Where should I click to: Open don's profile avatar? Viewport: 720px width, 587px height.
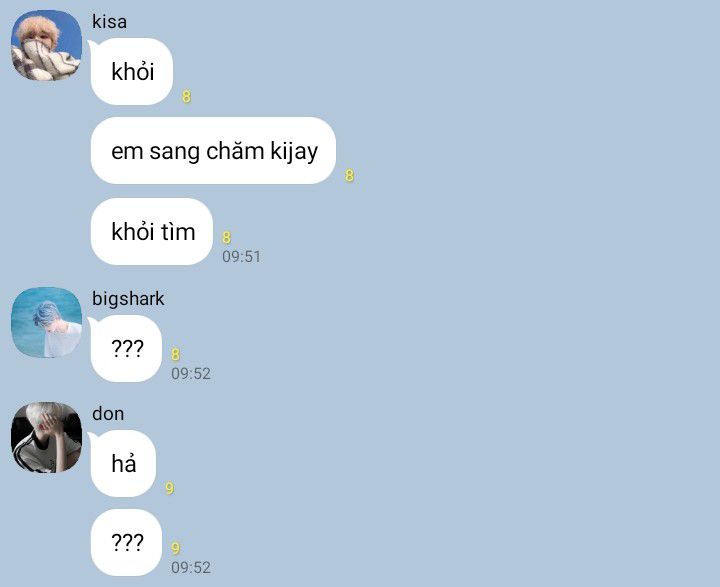point(46,438)
